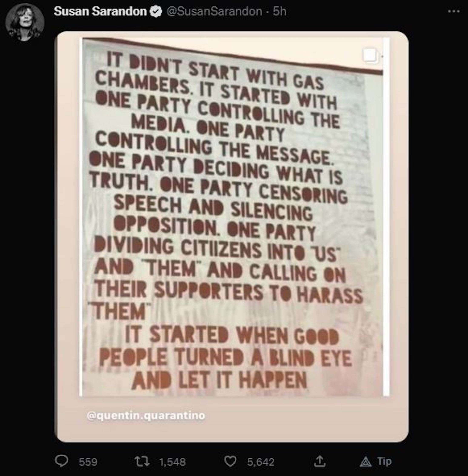Click the Tip text label
This screenshot has height=476, width=468.
[384, 462]
